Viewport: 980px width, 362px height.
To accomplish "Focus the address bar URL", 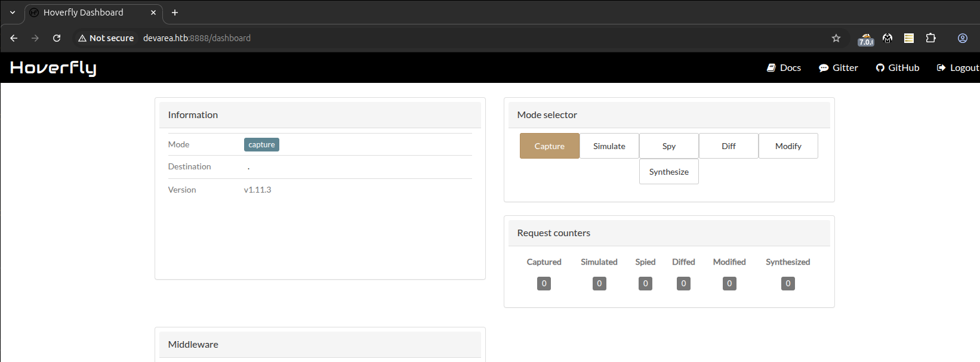I will [197, 38].
